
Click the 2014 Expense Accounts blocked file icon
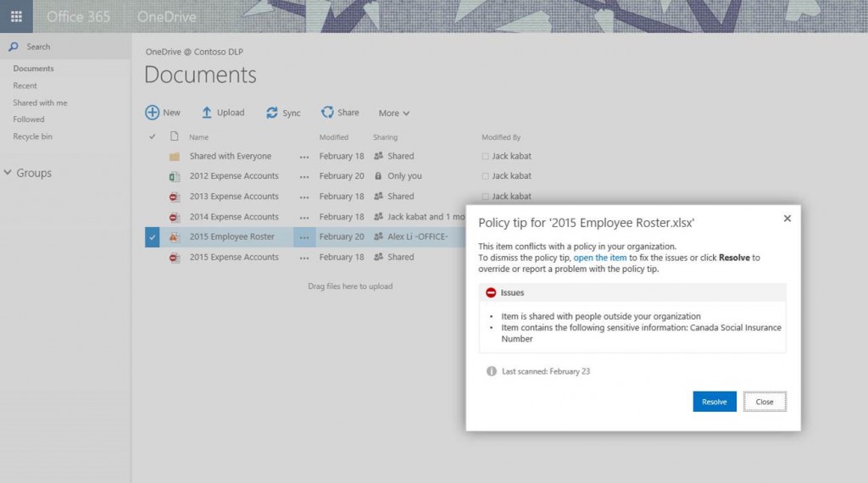[175, 217]
